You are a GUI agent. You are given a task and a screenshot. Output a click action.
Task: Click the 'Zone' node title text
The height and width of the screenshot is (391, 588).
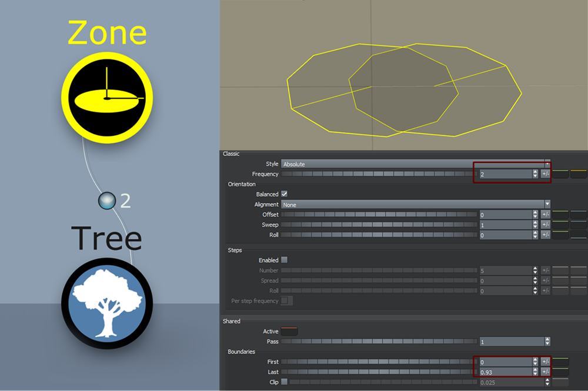(x=107, y=32)
